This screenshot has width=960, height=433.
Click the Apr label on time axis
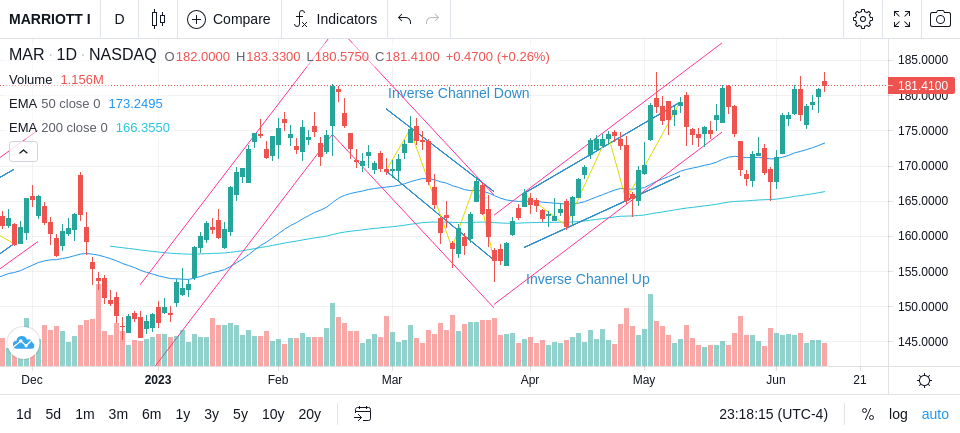[x=530, y=380]
